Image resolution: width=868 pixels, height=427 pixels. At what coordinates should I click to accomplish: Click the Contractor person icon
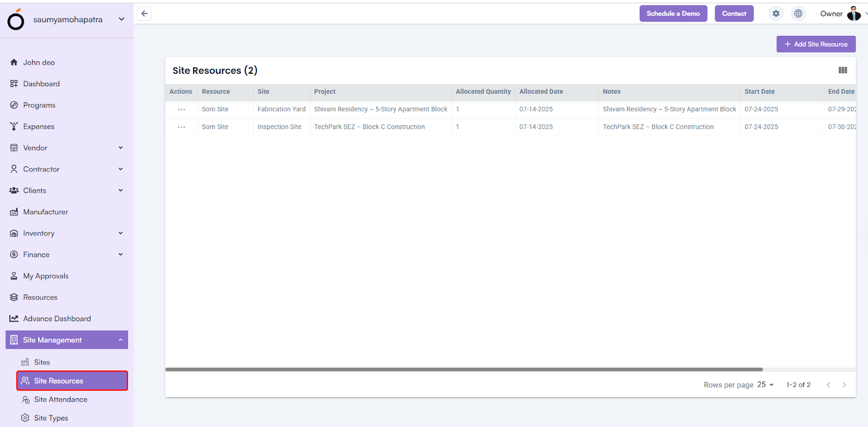14,169
